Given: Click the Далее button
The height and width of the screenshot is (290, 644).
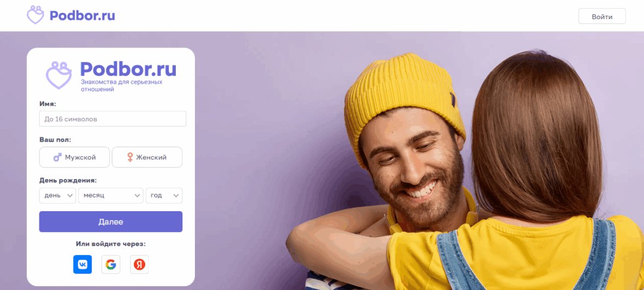Looking at the screenshot, I should (x=111, y=222).
